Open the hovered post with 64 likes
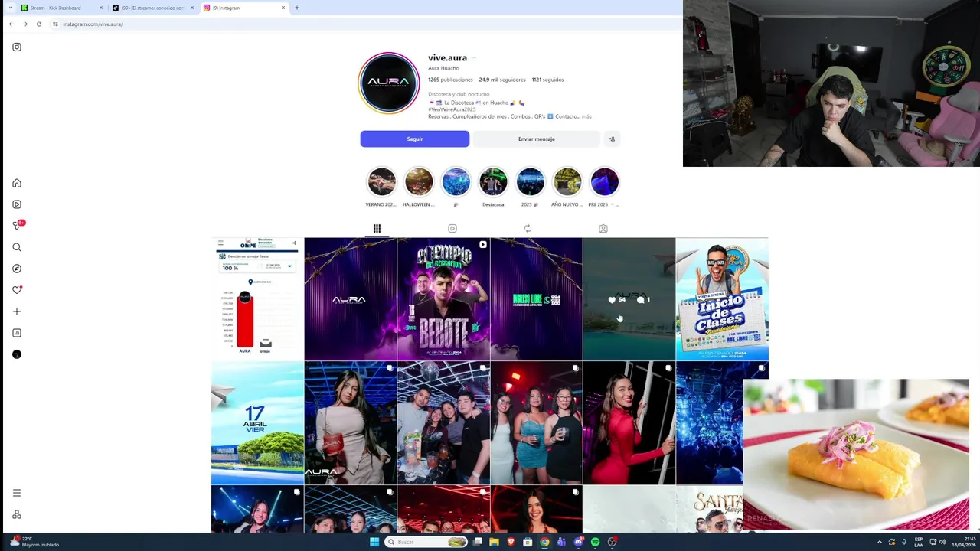 tap(629, 298)
